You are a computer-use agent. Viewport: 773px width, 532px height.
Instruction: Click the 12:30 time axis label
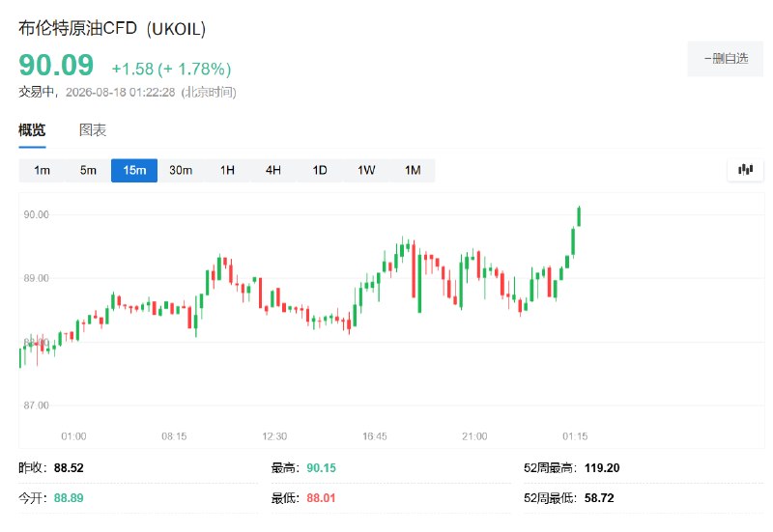274,436
